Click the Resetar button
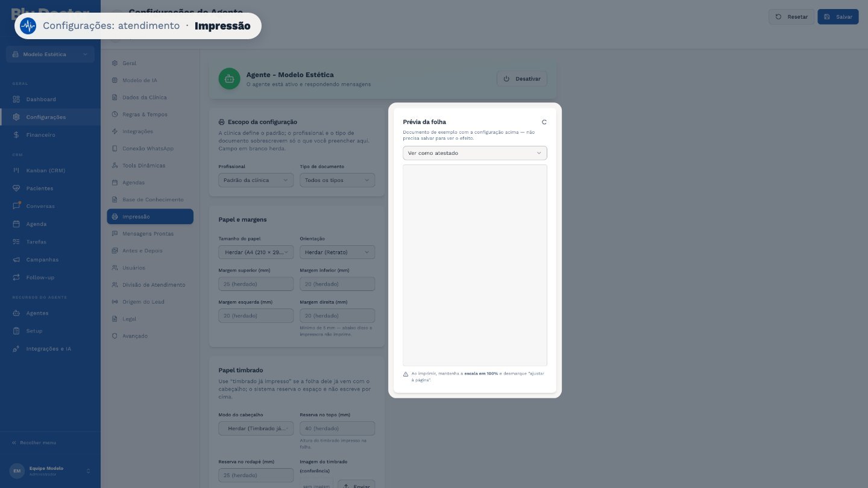This screenshot has height=488, width=868. click(791, 17)
